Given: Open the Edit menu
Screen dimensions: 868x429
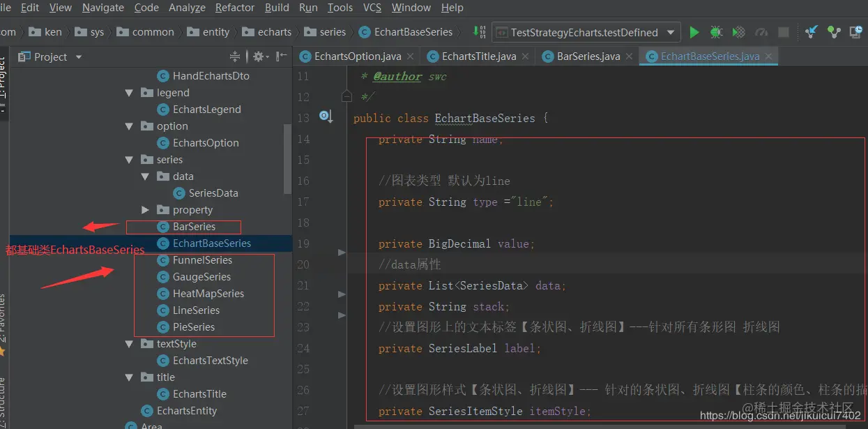Looking at the screenshot, I should click(x=30, y=8).
